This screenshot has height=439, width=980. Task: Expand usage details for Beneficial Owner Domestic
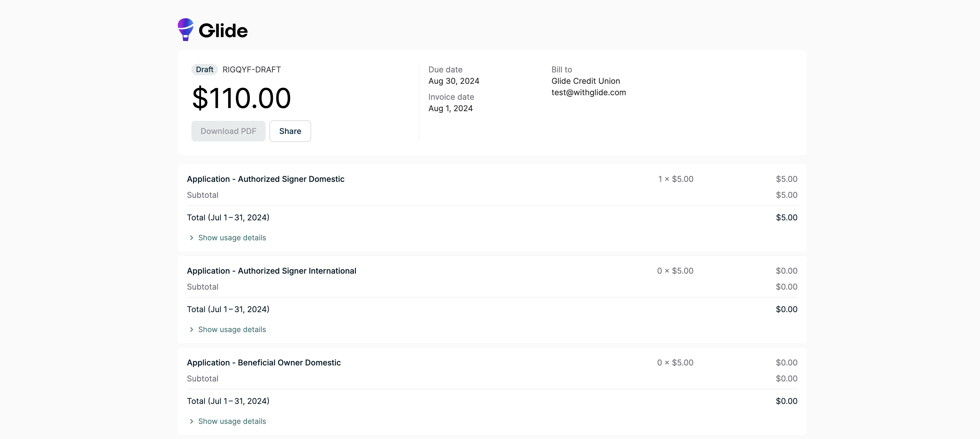pos(232,421)
